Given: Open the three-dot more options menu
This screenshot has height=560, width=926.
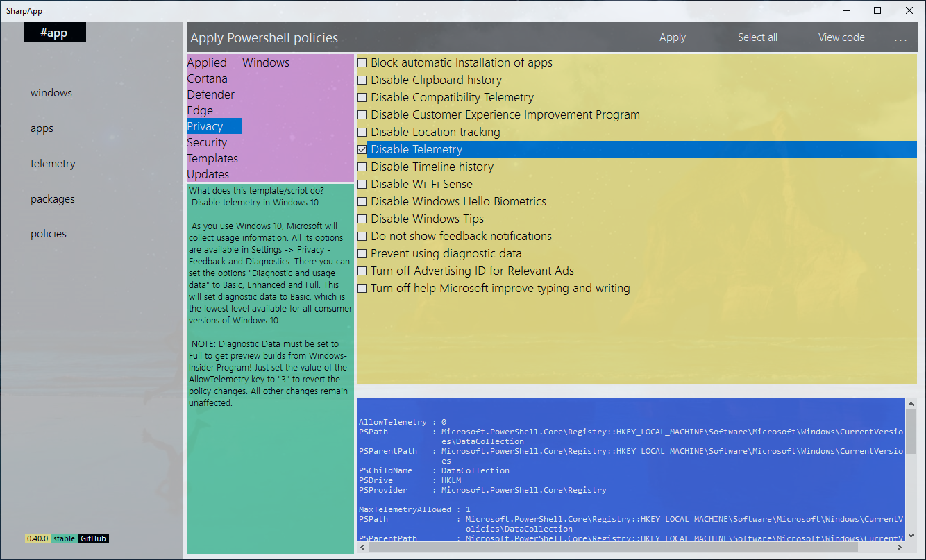Looking at the screenshot, I should tap(900, 39).
